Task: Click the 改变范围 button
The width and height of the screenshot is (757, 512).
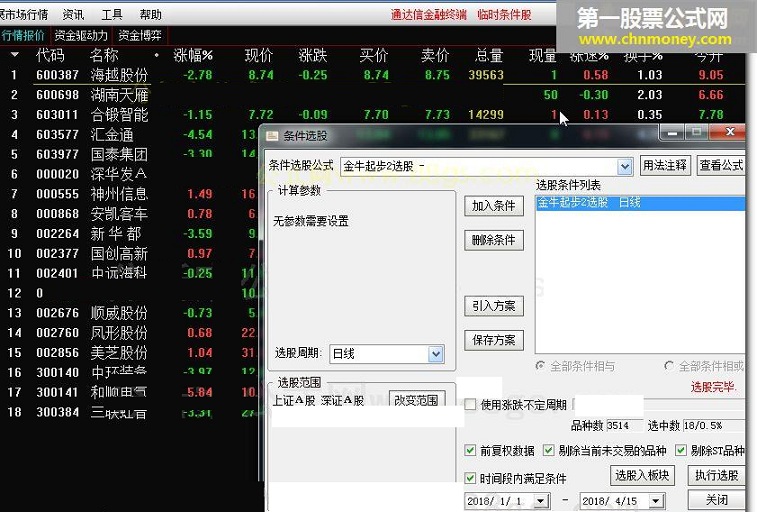Action: pos(416,400)
